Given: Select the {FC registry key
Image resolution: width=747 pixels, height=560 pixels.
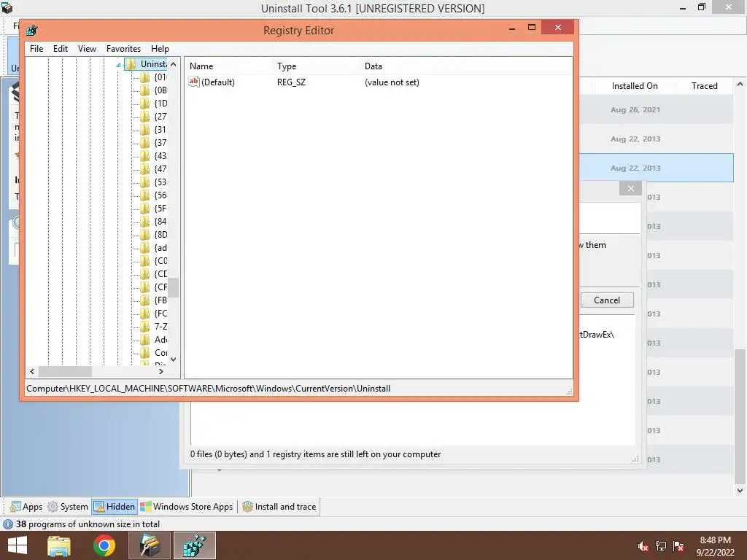Looking at the screenshot, I should click(x=160, y=314).
